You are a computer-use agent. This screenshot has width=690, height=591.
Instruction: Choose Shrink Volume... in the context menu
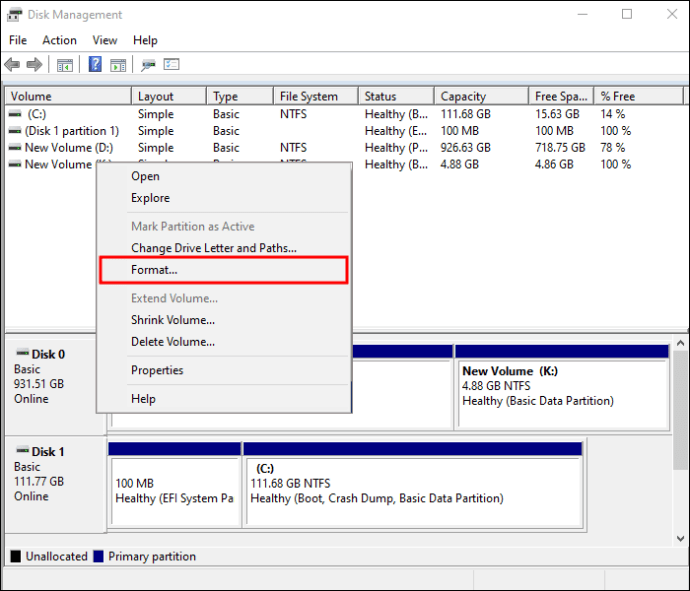[x=172, y=320]
